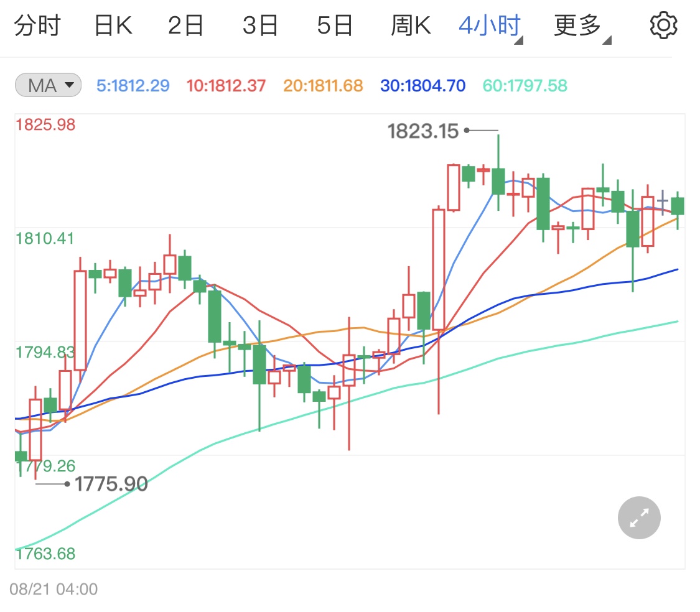
Task: Click the 5:1812.29 MA5 value
Action: point(133,85)
